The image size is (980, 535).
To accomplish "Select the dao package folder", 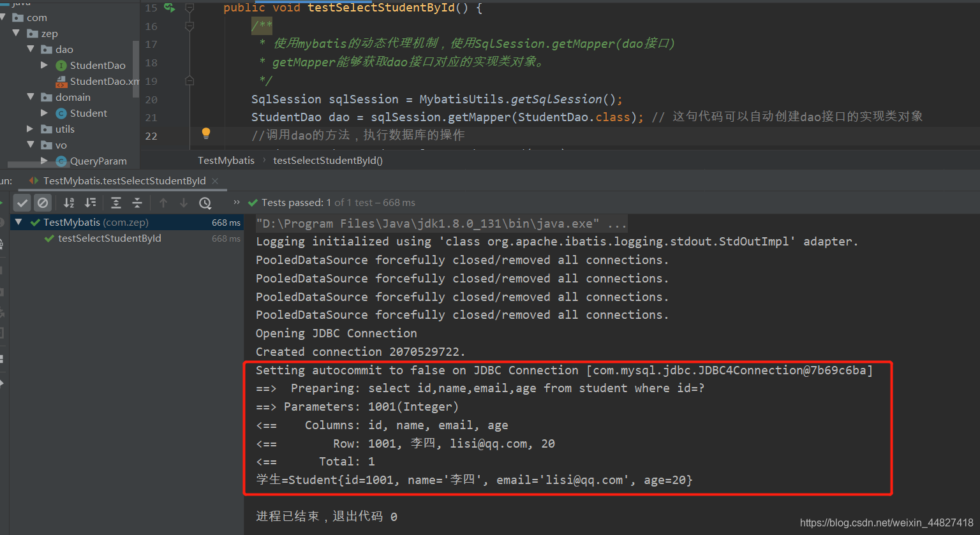I will tap(57, 49).
